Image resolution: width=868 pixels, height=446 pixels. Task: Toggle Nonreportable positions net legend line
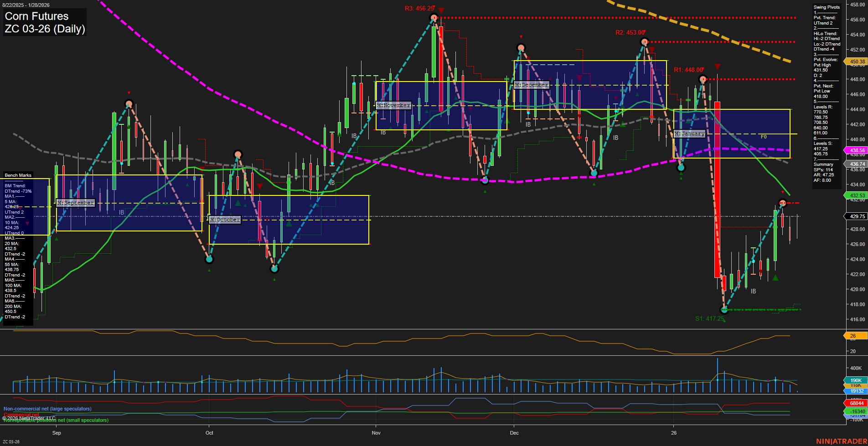(56, 420)
